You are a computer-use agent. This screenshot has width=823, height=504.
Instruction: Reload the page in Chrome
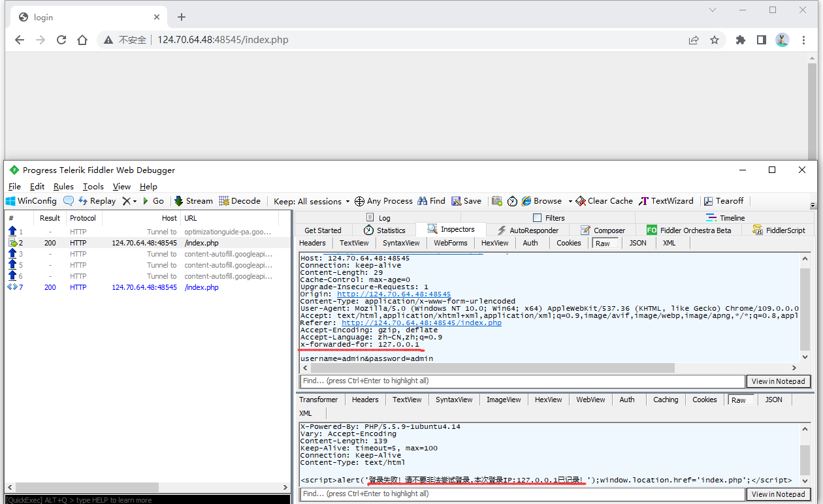coord(61,40)
